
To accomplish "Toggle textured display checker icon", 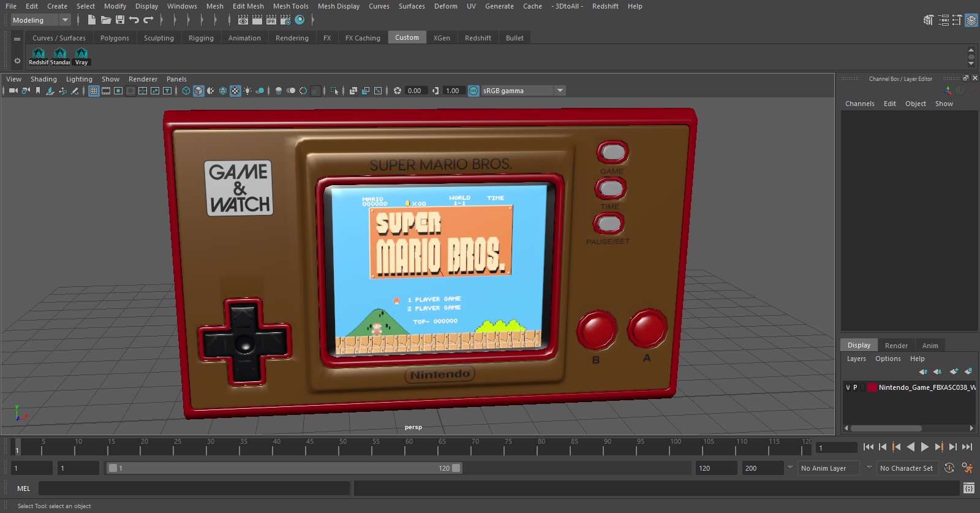I will tap(235, 91).
